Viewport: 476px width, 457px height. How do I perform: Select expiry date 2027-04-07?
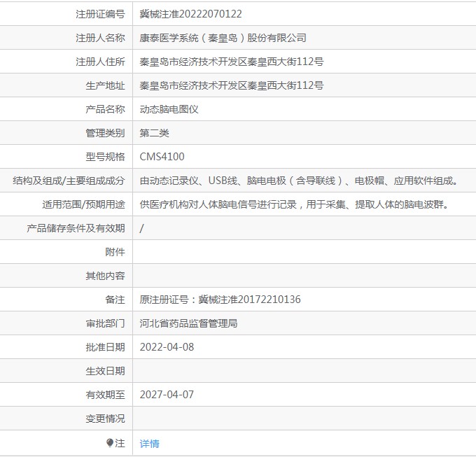click(x=167, y=395)
